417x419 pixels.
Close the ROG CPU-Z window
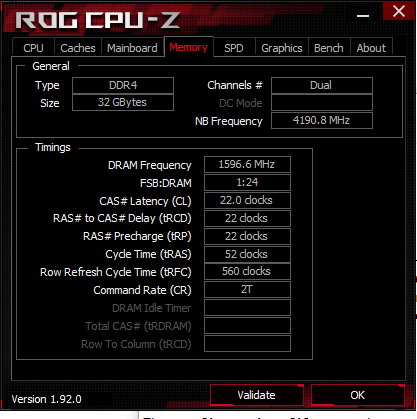pos(399,11)
